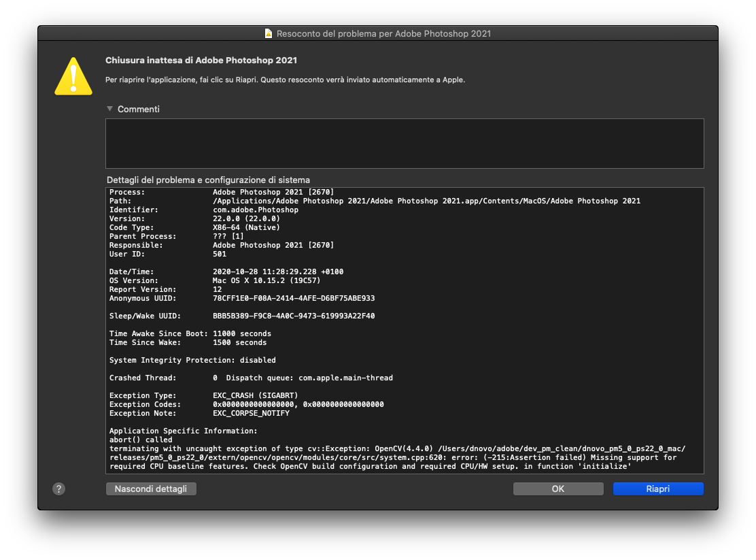Click the yellow warning triangle icon

point(73,76)
